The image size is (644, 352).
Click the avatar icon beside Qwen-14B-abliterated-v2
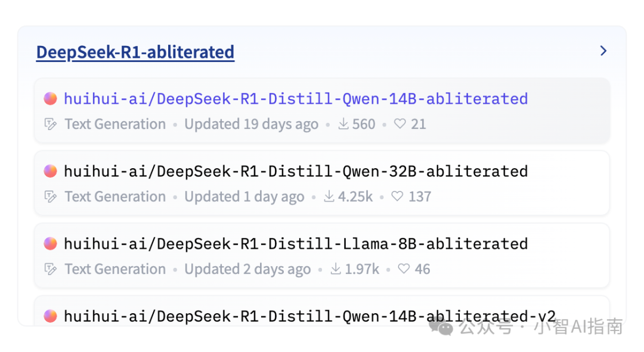[51, 316]
